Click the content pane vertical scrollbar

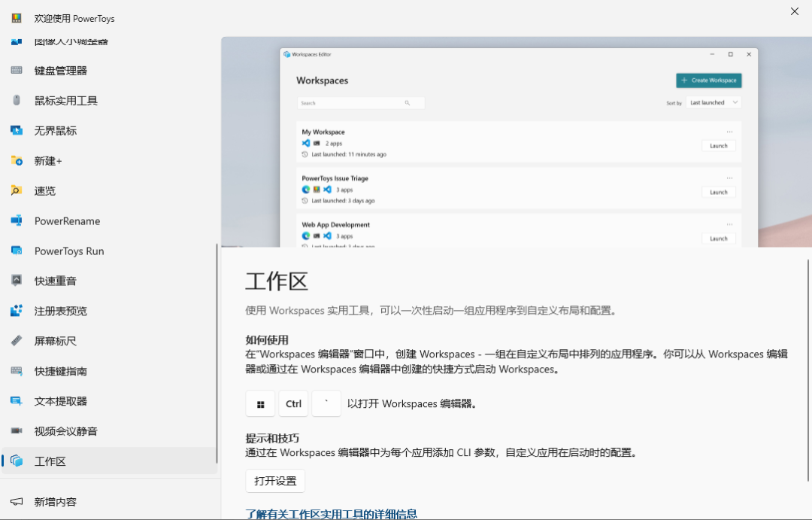pos(807,370)
